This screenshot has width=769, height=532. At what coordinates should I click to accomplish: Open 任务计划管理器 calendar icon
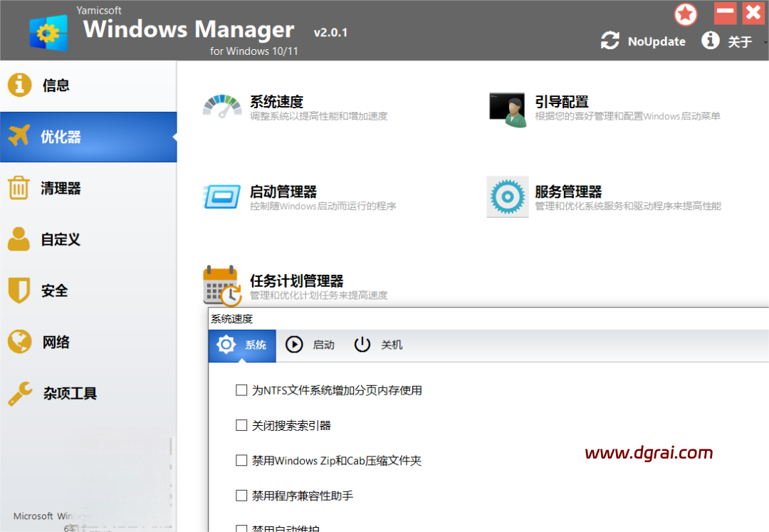click(221, 286)
